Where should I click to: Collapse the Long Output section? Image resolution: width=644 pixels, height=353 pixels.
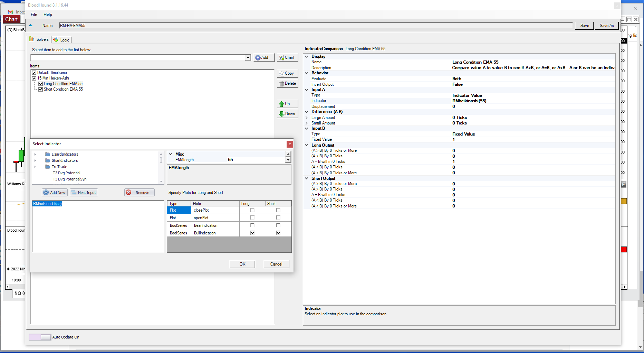click(x=307, y=145)
